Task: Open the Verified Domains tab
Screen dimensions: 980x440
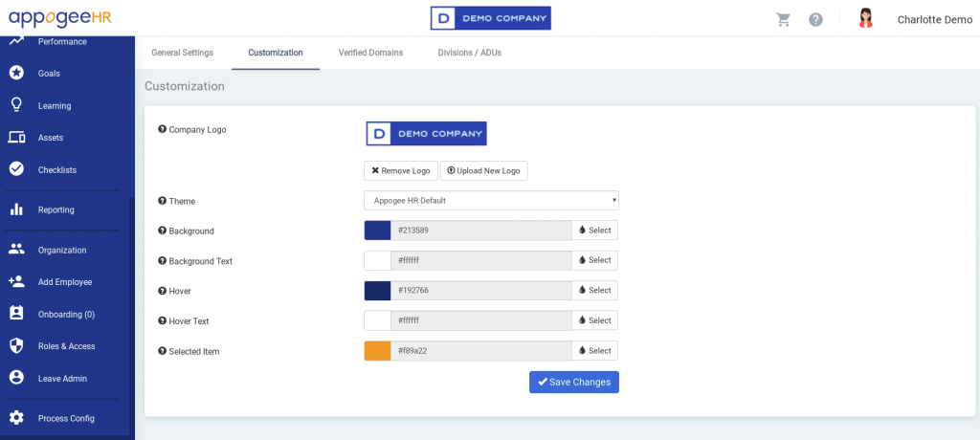Action: coord(370,53)
